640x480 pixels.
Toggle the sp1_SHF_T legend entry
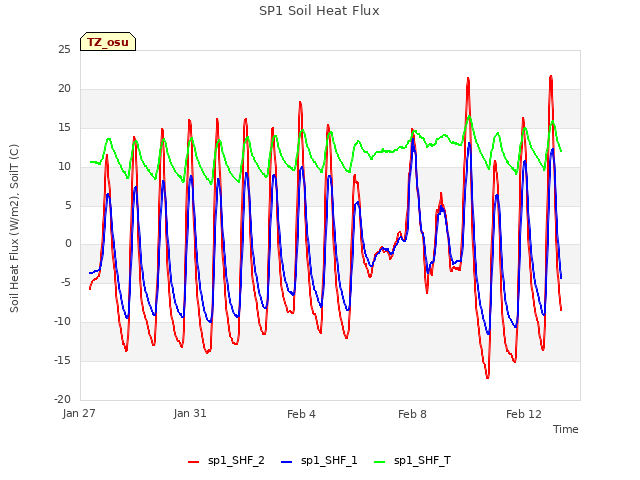[x=413, y=461]
